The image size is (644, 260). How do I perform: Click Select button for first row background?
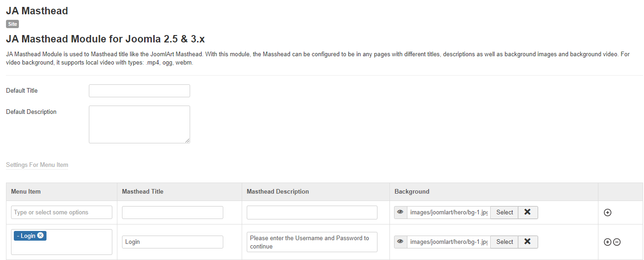coord(505,212)
